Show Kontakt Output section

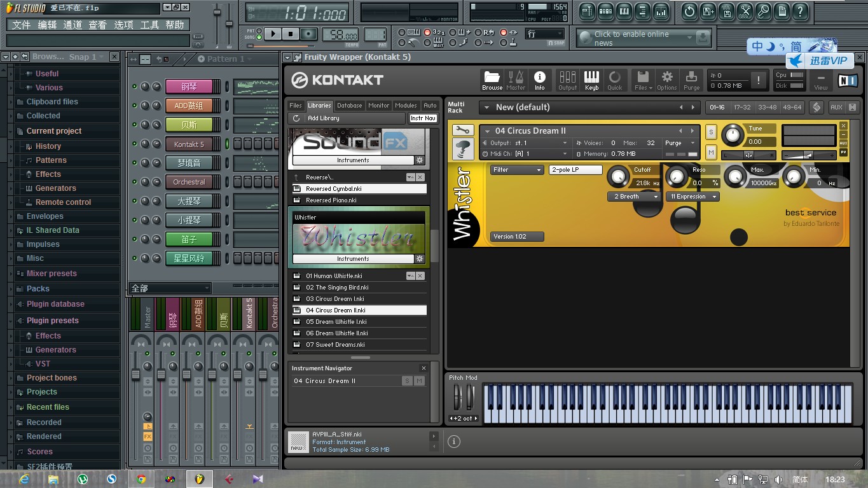[567, 80]
